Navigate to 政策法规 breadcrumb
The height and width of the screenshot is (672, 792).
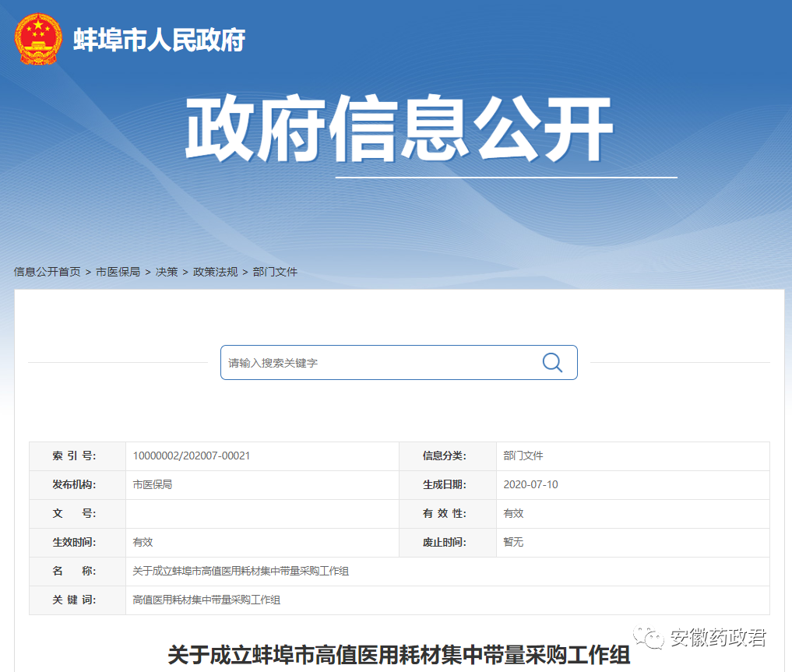(215, 272)
